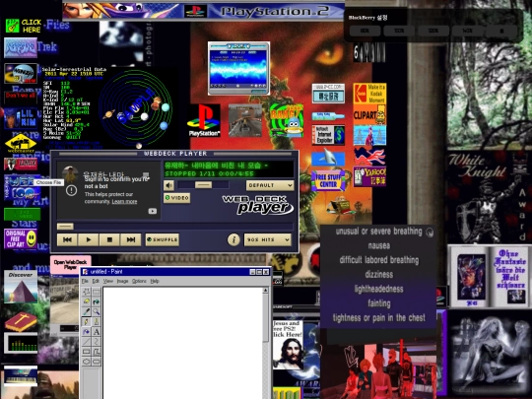Play the current WebDeck track

[x=89, y=239]
